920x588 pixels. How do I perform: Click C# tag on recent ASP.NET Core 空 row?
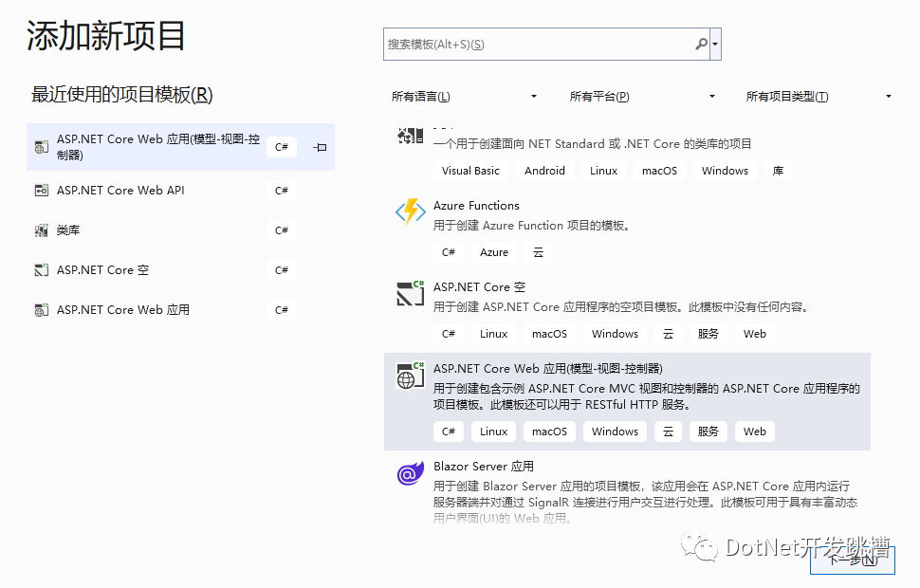[282, 270]
